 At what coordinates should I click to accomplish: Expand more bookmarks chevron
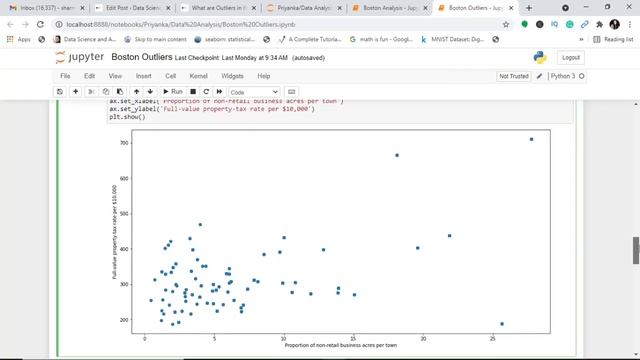[581, 40]
